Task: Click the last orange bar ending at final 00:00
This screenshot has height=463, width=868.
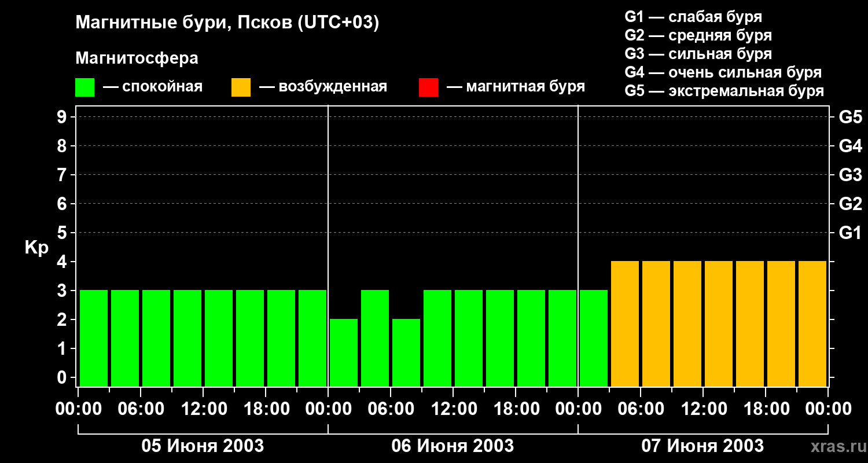Action: (x=812, y=324)
